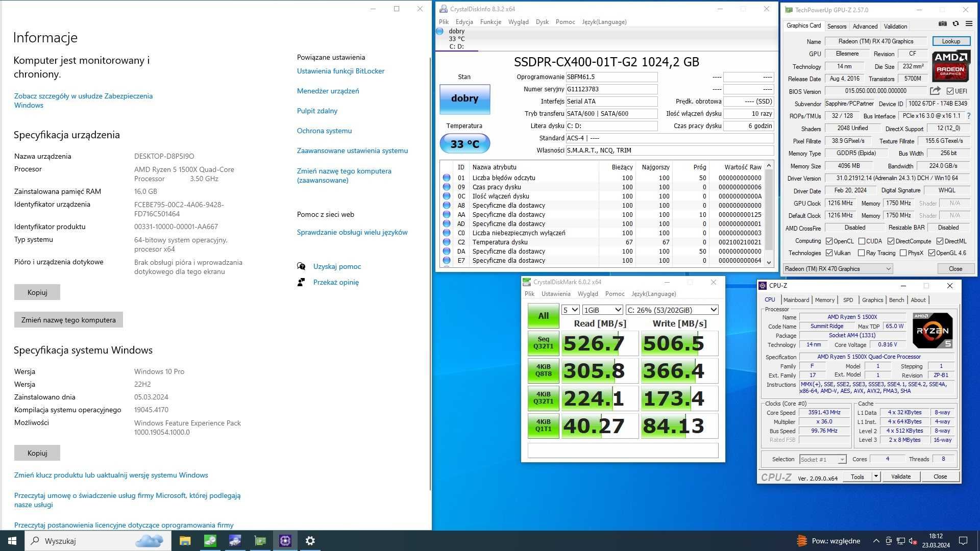Toggle the OpenCL checkbox

pyautogui.click(x=829, y=241)
